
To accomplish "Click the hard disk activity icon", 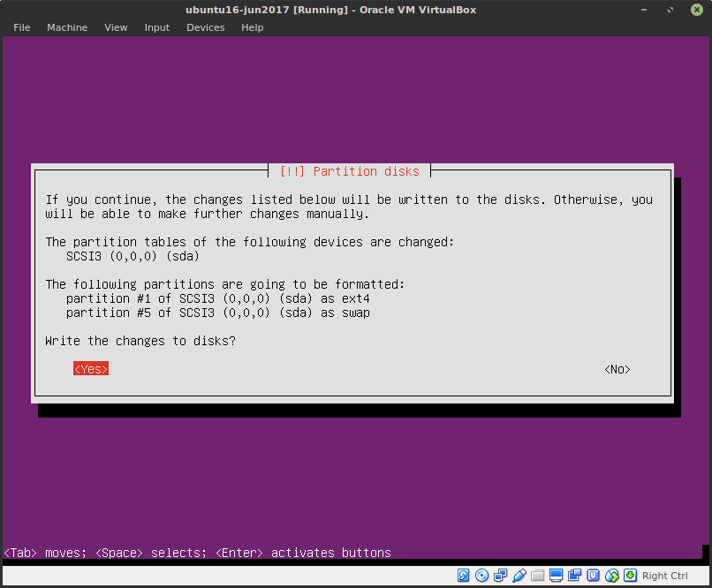I will point(464,575).
